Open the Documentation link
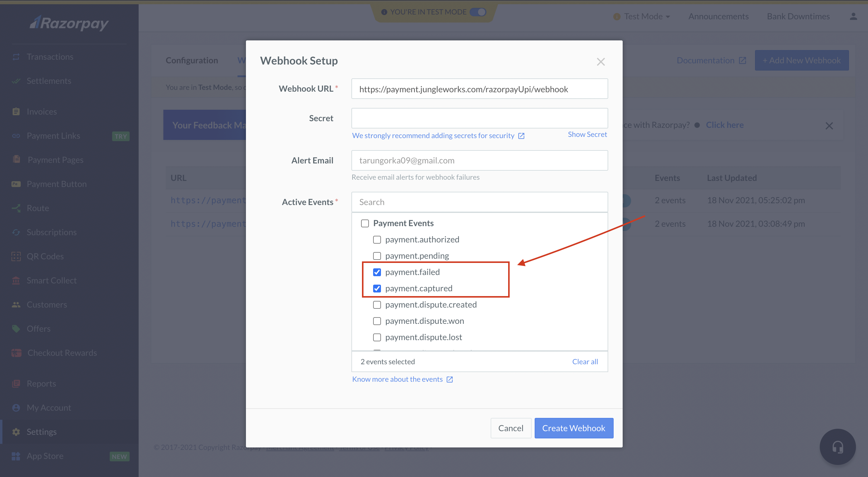This screenshot has width=868, height=477. [711, 60]
